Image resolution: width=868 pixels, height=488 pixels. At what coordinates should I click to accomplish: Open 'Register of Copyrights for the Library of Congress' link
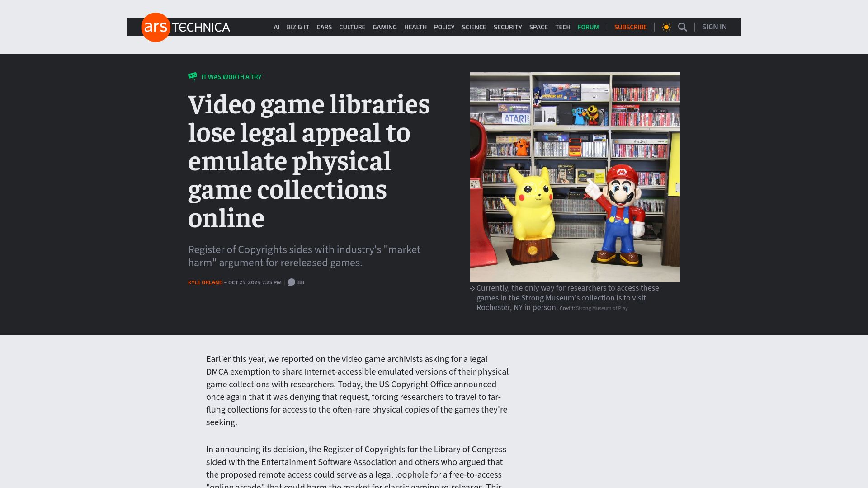pyautogui.click(x=415, y=450)
